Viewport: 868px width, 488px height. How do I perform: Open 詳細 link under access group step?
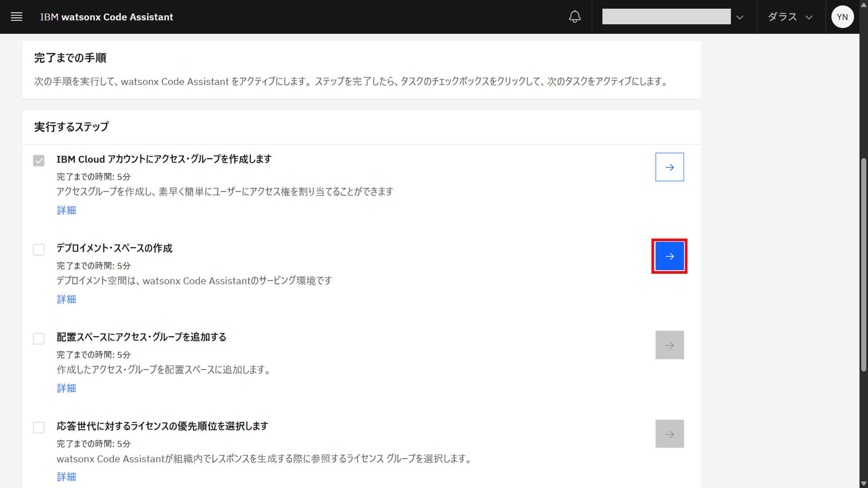click(x=66, y=210)
